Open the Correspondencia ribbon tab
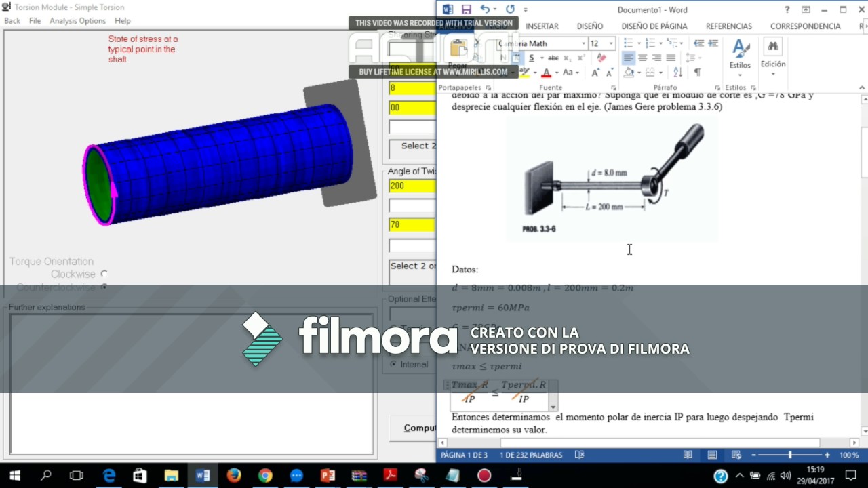868x488 pixels. (x=805, y=26)
